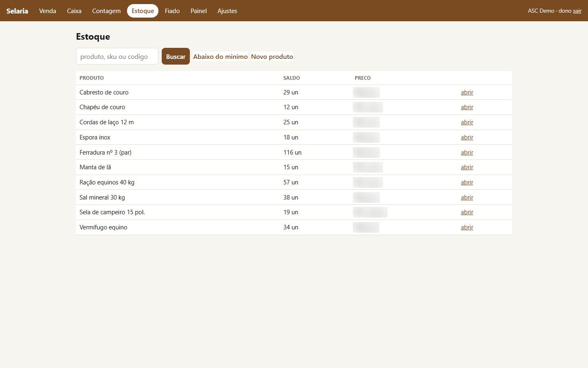The image size is (588, 368).
Task: Open the Caixa section
Action: pos(74,11)
